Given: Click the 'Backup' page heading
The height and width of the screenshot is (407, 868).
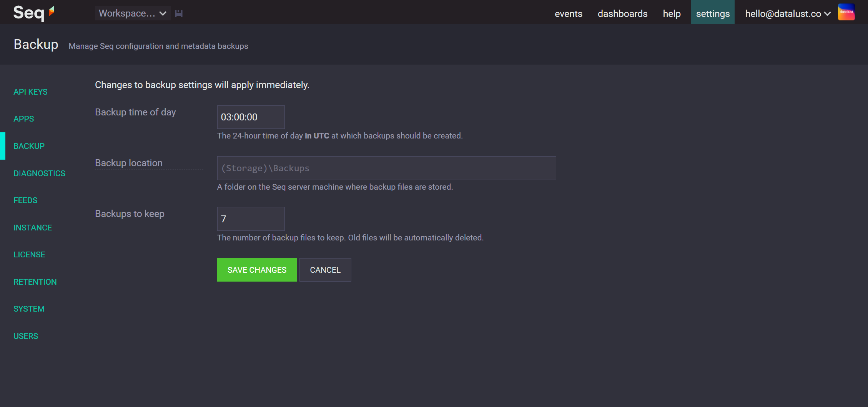Looking at the screenshot, I should click(36, 44).
